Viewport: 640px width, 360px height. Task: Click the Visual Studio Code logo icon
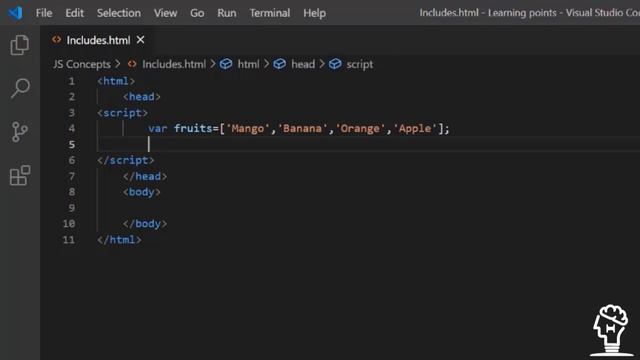pyautogui.click(x=16, y=13)
